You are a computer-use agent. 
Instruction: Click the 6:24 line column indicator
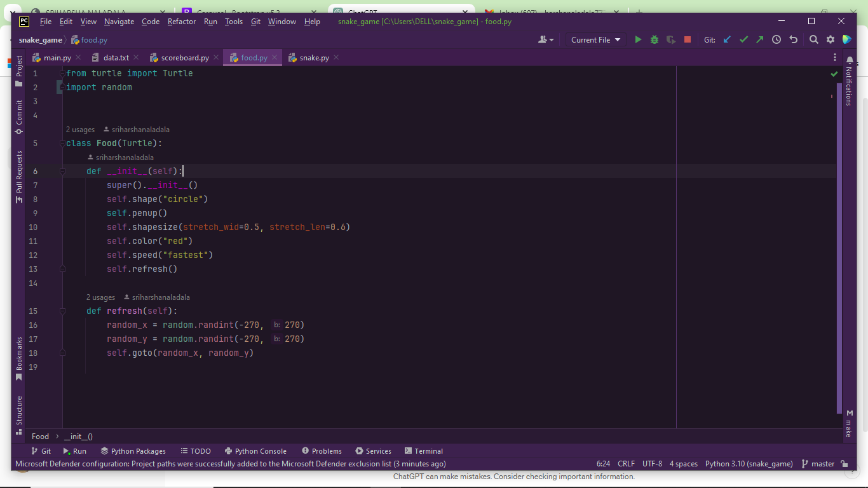coord(603,464)
